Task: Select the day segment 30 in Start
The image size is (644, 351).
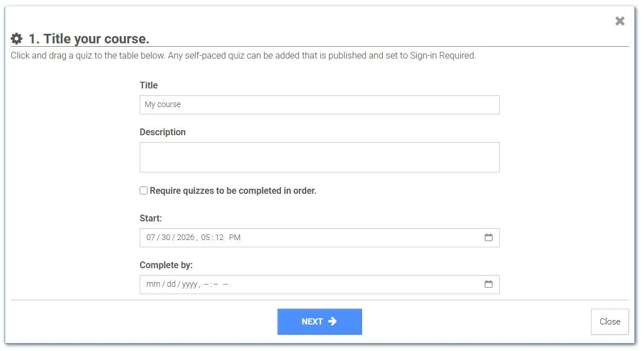Action: click(166, 238)
